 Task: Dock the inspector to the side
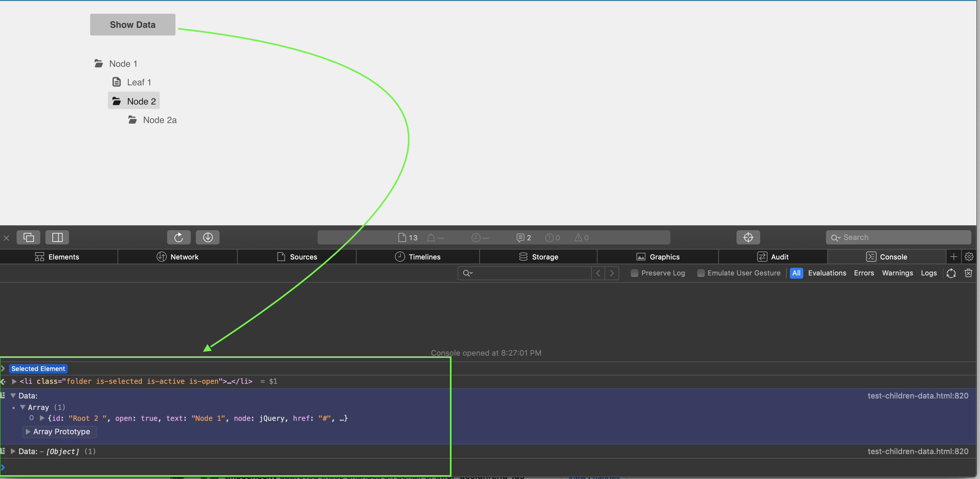point(57,237)
